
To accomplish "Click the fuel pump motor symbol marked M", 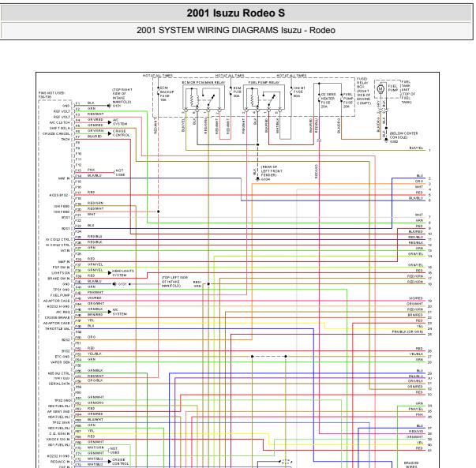I will 380,89.
